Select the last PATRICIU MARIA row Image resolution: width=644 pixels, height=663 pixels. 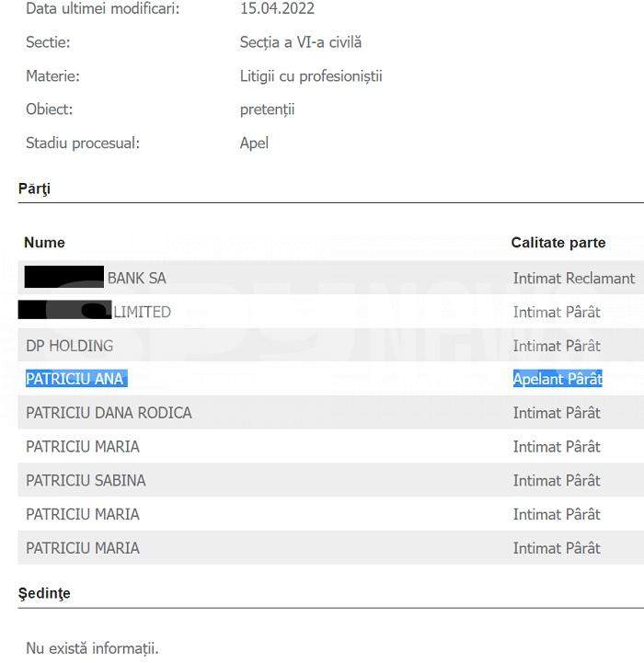coord(331,548)
